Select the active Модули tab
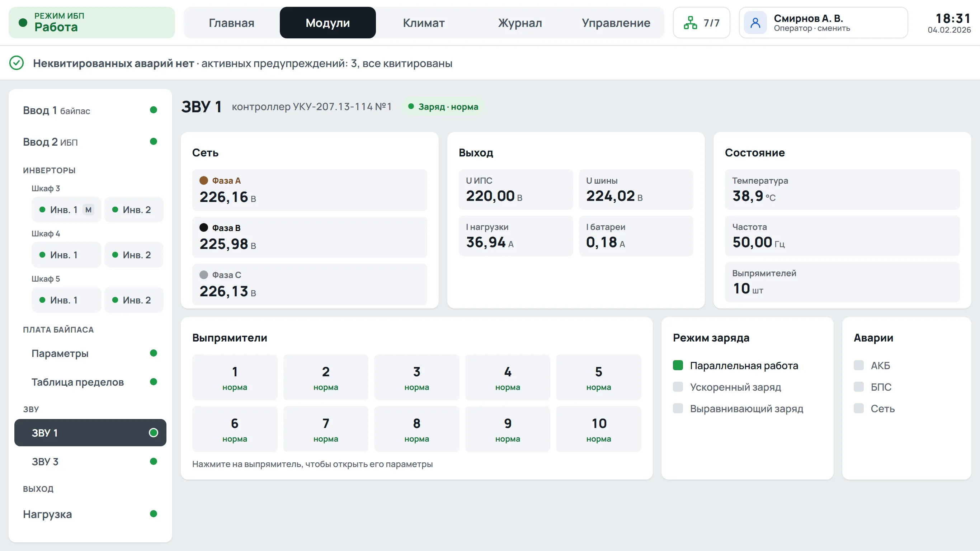Screen dimensions: 980x551 (x=328, y=23)
